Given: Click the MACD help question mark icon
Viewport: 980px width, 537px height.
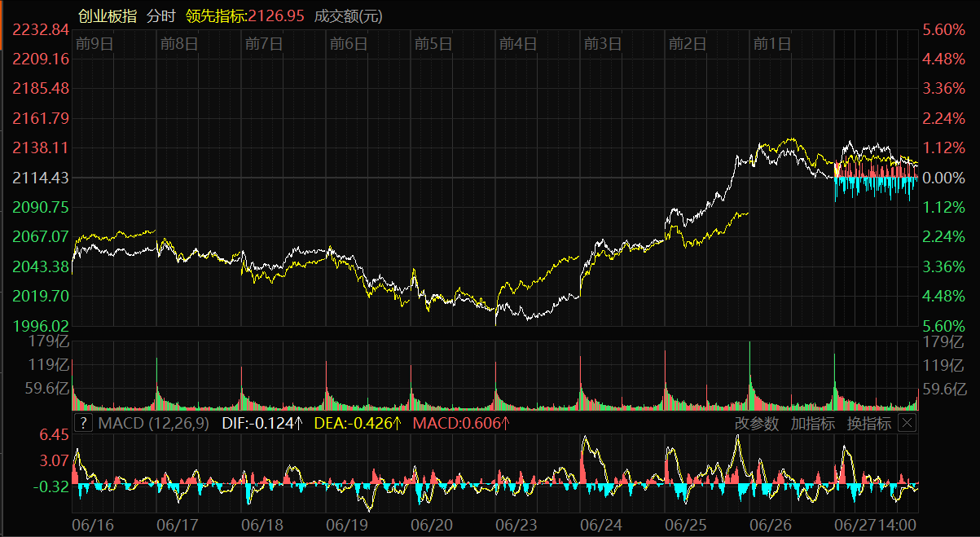Looking at the screenshot, I should pos(83,423).
